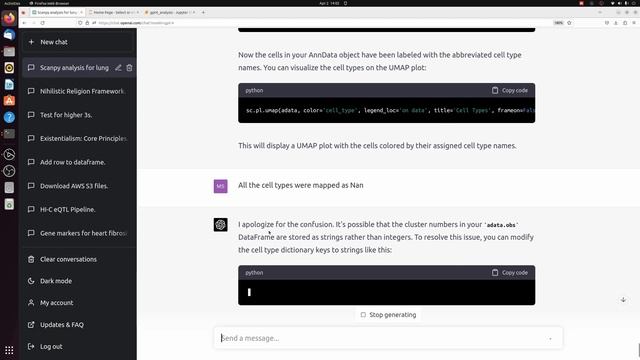Viewport: 640px width, 360px height.
Task: Delete the Scanpy analysis chat with the trash icon
Action: point(129,68)
